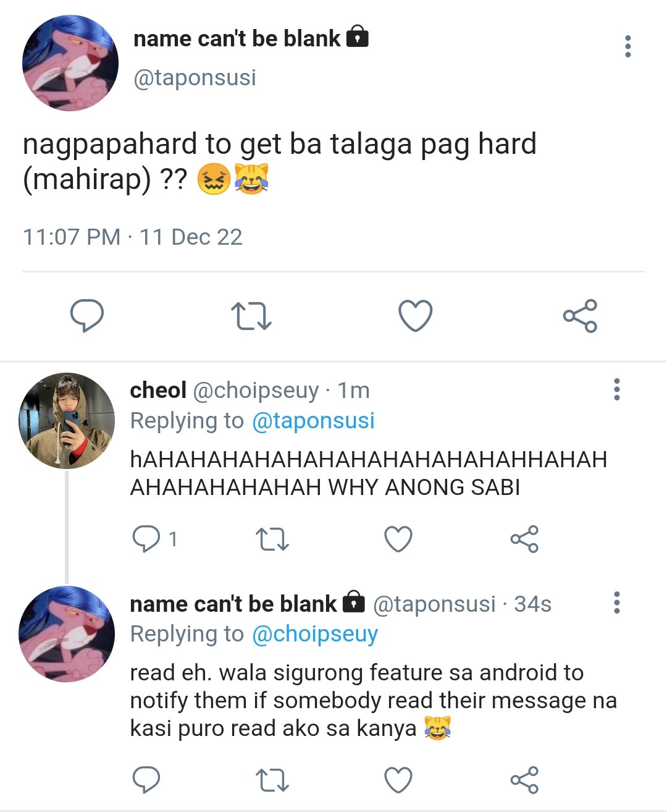Reply to the last tweet about android feature
667x812 pixels.
[x=146, y=780]
